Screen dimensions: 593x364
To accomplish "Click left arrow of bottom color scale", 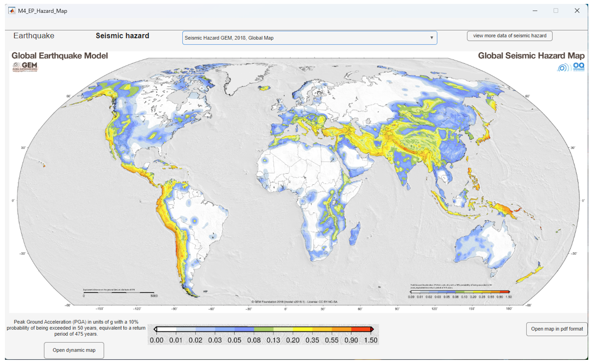I will pos(156,329).
